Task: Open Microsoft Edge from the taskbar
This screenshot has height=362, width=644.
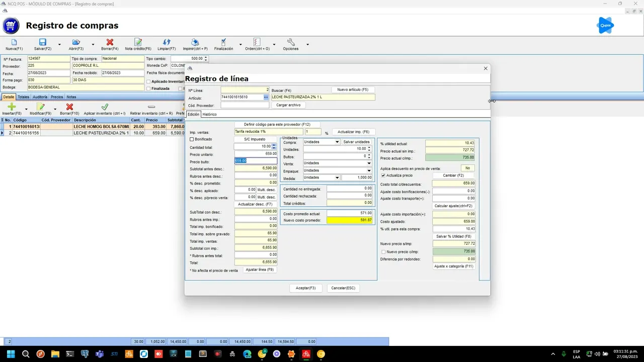Action: pos(247,354)
